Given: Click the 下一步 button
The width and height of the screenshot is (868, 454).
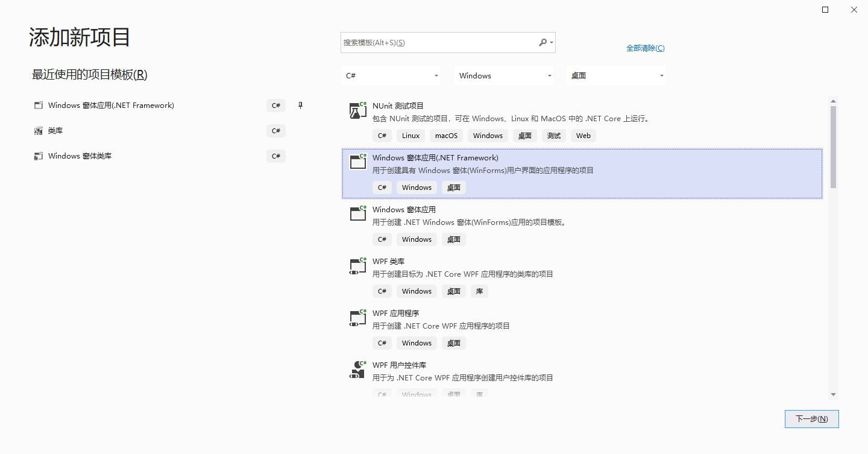Looking at the screenshot, I should pos(811,418).
